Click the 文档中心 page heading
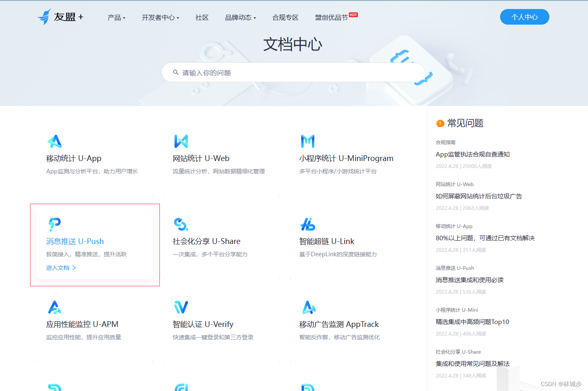Screen dimensions: 588x391 (x=293, y=44)
